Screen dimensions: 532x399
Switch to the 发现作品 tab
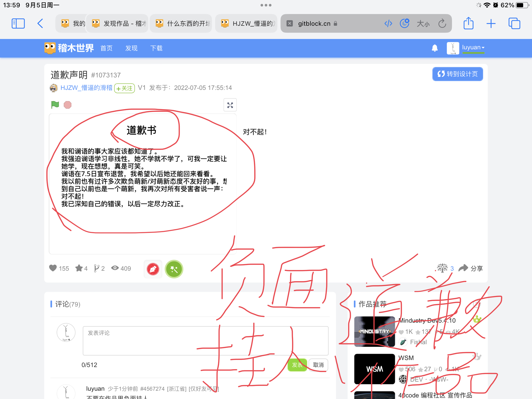tap(117, 24)
